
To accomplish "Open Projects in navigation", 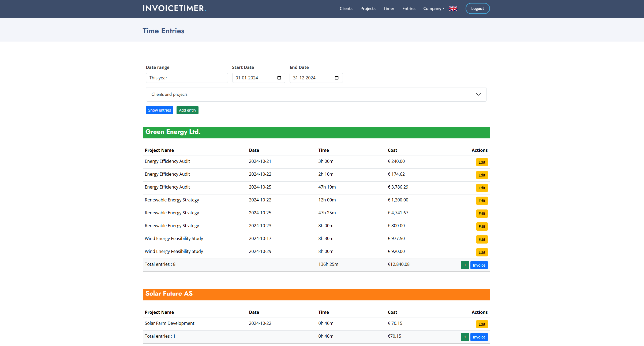I will click(x=368, y=9).
